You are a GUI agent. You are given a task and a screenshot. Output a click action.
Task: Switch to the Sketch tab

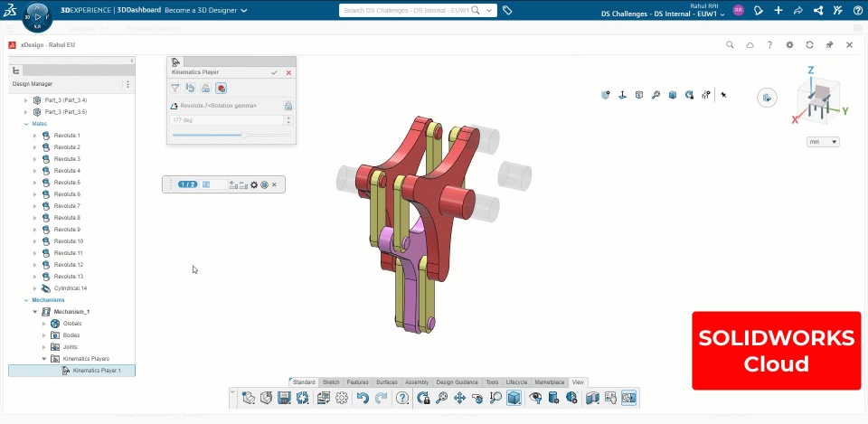(331, 382)
